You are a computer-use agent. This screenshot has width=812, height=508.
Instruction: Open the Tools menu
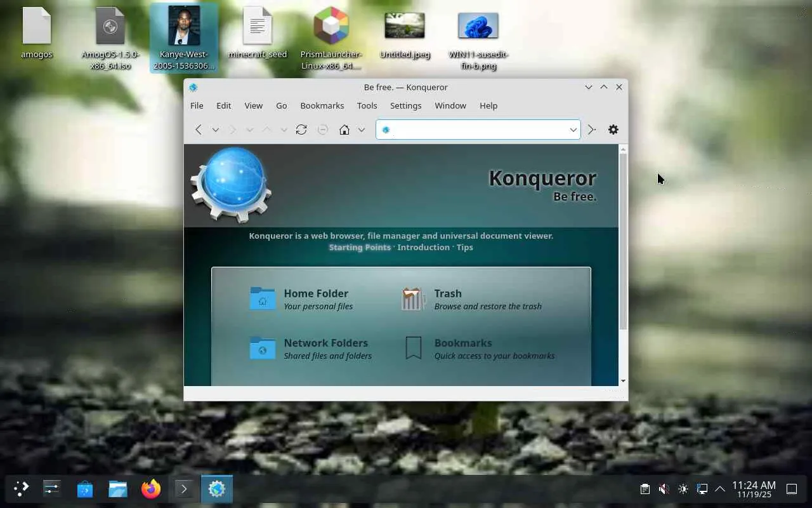click(x=367, y=106)
